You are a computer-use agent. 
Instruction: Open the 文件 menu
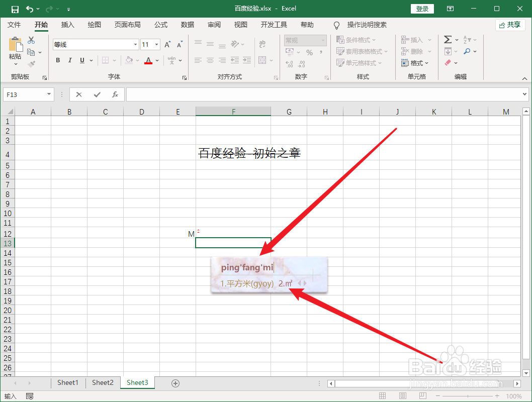pos(14,25)
